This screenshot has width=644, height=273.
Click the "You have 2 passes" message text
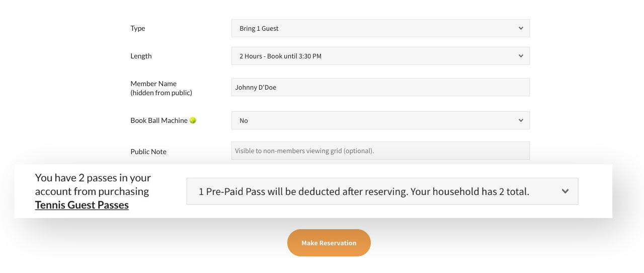click(93, 178)
